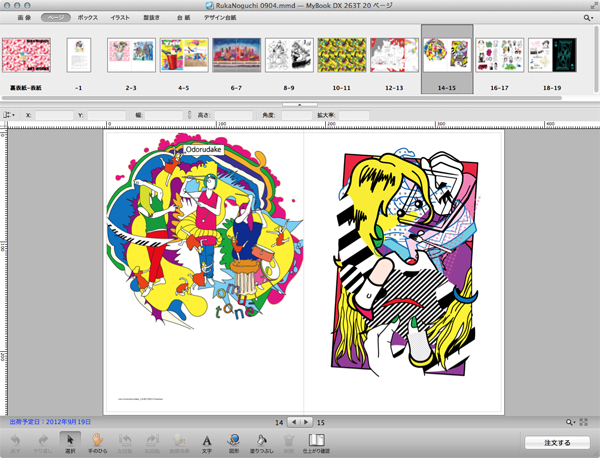Select the 塗りつぶし fill bucket tool

262,440
